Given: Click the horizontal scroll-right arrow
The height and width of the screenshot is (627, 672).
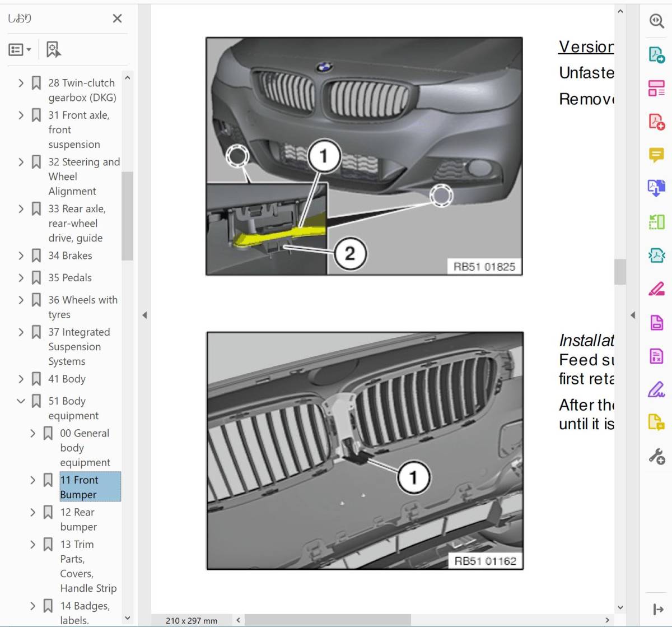Looking at the screenshot, I should (608, 620).
